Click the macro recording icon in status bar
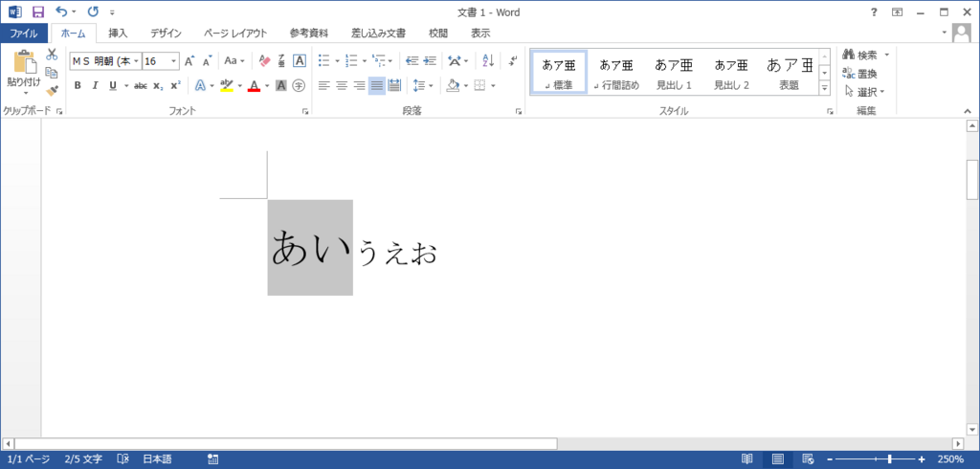Screen dimensions: 980x469 click(212, 459)
